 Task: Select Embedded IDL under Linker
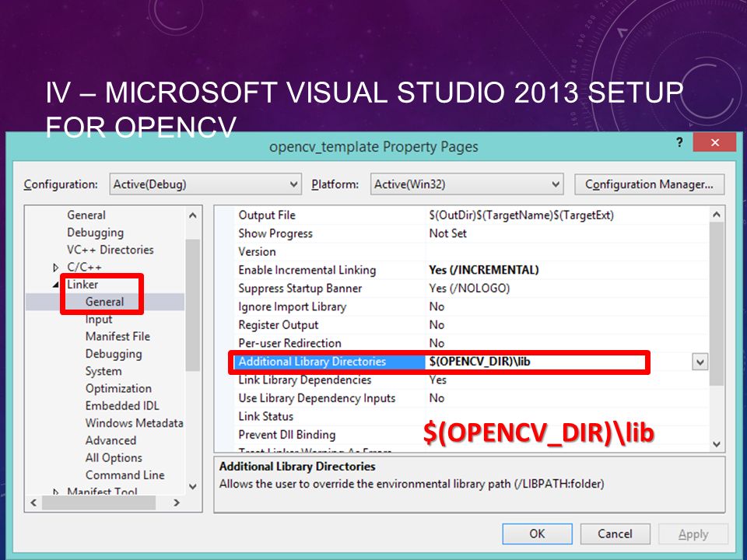(x=122, y=406)
